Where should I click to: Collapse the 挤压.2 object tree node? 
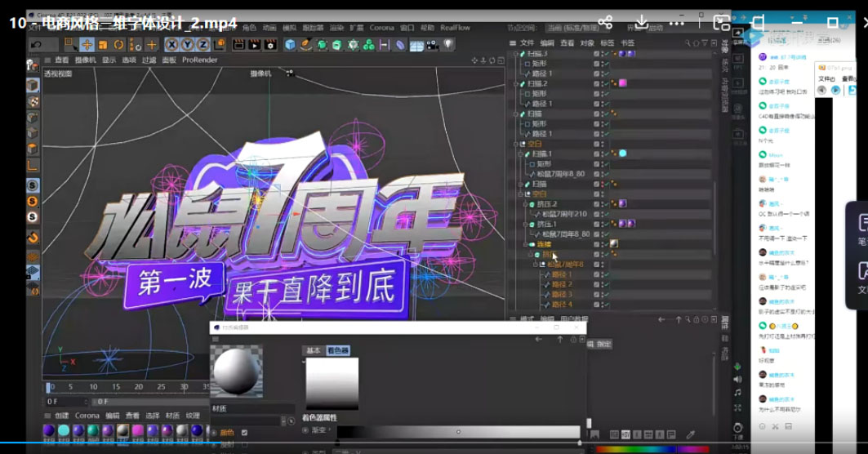tap(525, 204)
